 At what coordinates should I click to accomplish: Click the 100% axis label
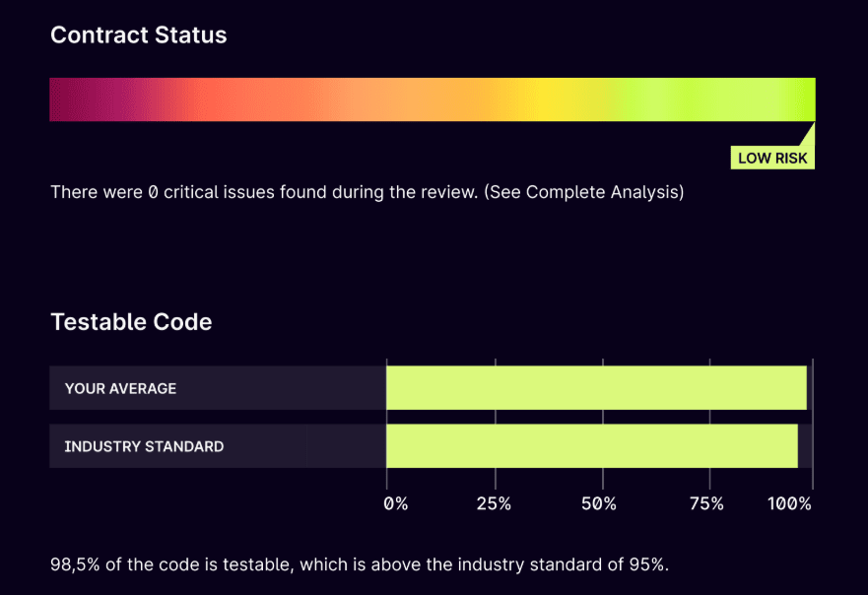(789, 504)
